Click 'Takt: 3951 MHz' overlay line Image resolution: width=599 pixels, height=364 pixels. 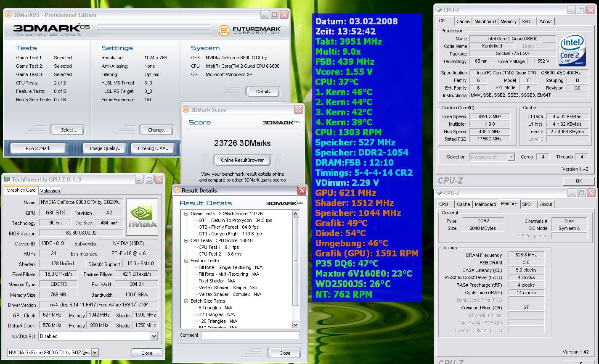tap(349, 41)
